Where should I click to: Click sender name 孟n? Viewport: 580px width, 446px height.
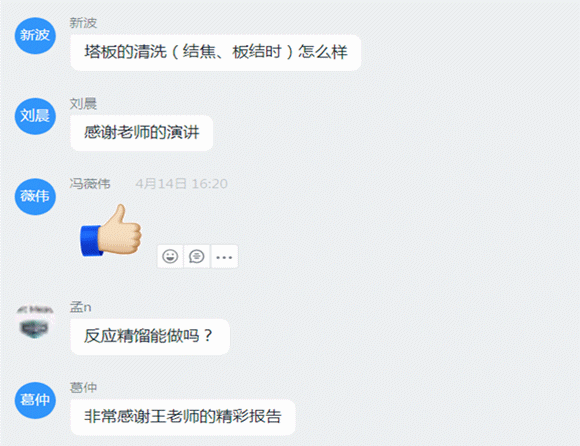tap(80, 307)
